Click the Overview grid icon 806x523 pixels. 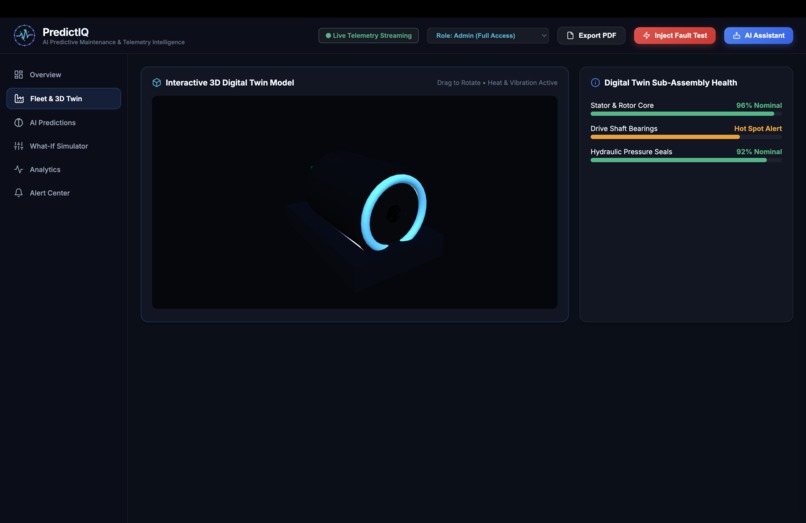(19, 75)
